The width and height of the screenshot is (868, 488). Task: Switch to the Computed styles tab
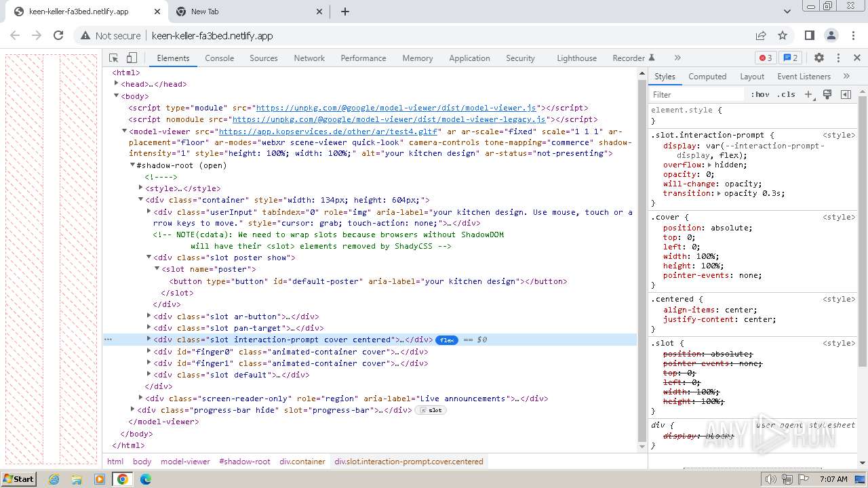(707, 76)
